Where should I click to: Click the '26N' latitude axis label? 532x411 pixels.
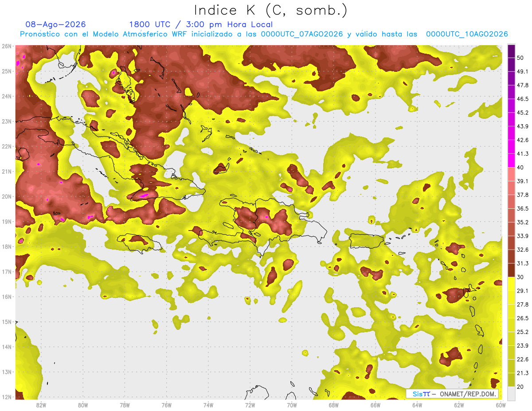[x=6, y=46]
